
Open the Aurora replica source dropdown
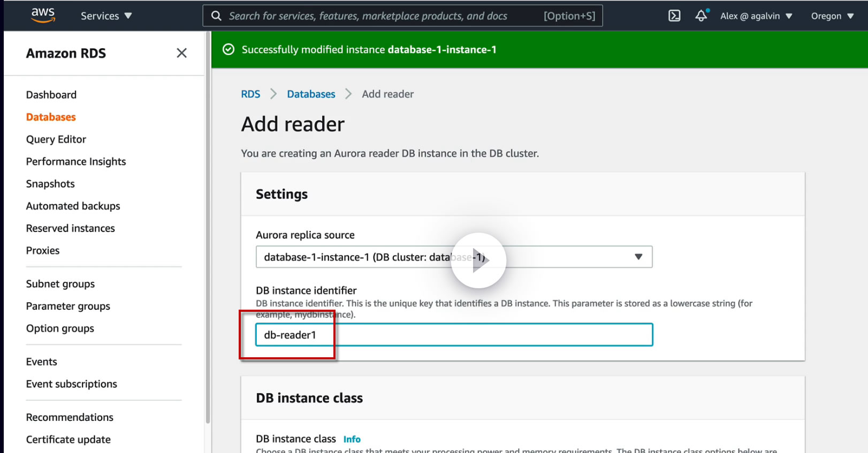click(x=454, y=257)
